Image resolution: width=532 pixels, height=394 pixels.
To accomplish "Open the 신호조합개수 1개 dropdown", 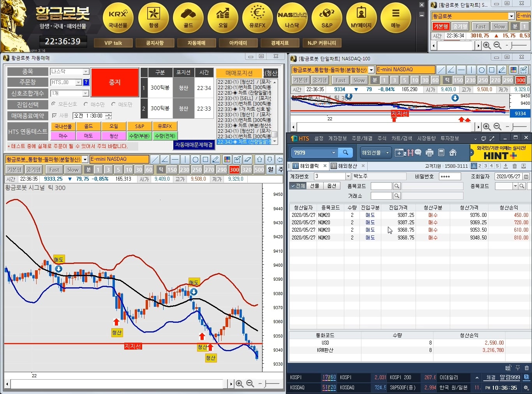I will pyautogui.click(x=86, y=93).
